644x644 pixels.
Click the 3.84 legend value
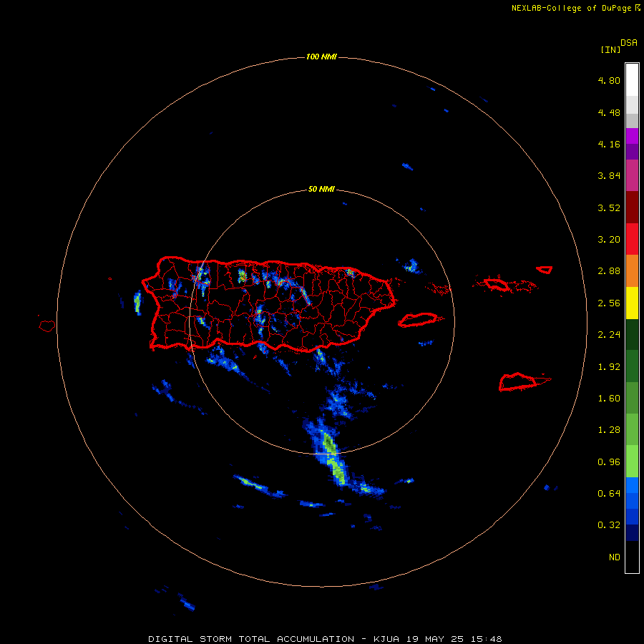click(x=609, y=176)
